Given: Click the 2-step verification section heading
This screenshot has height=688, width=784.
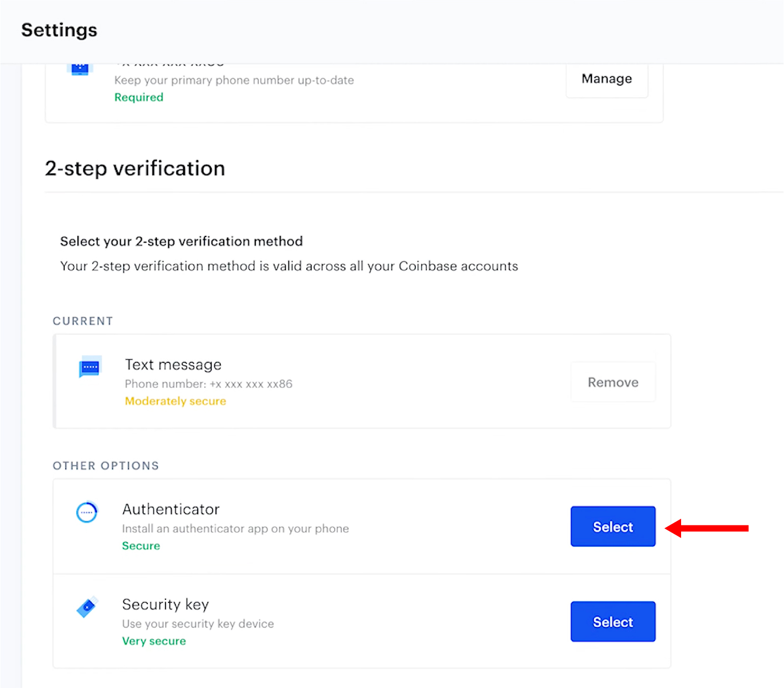Looking at the screenshot, I should click(135, 168).
